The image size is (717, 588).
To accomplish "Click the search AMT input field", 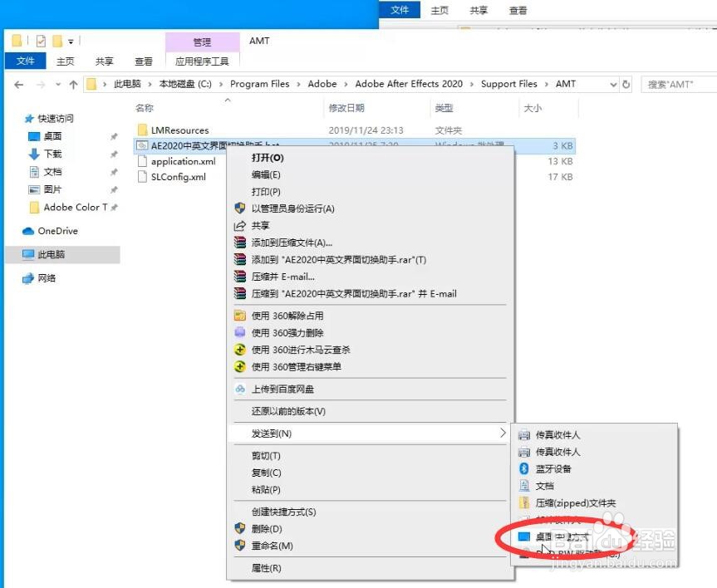I will point(679,84).
